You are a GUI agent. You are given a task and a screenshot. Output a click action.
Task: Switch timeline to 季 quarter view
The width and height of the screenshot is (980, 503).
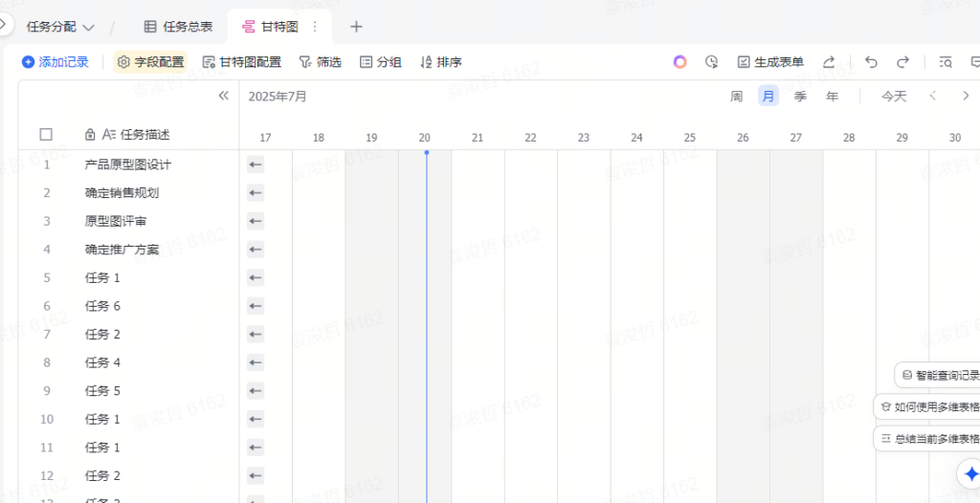800,96
